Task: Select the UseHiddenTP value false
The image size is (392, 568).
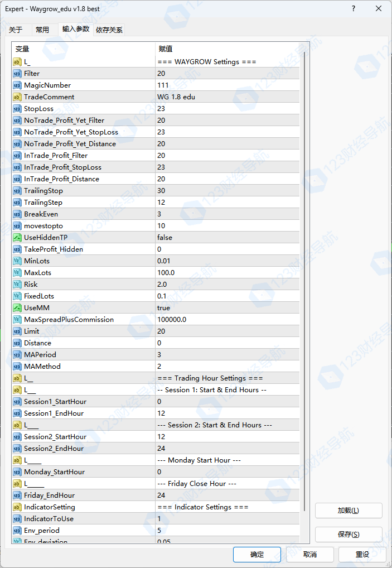Action: click(228, 238)
